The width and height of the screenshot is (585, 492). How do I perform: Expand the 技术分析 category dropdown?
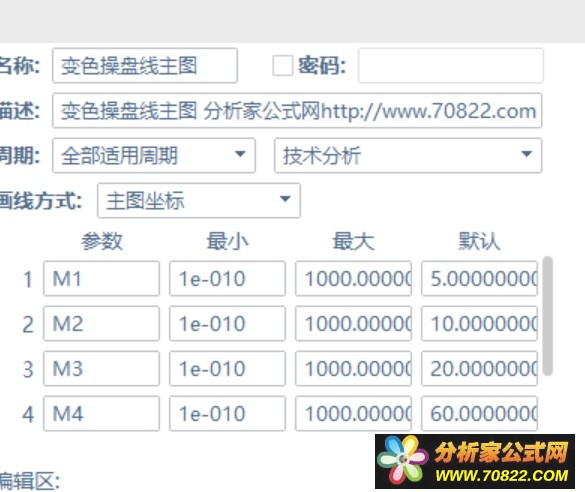pyautogui.click(x=408, y=156)
